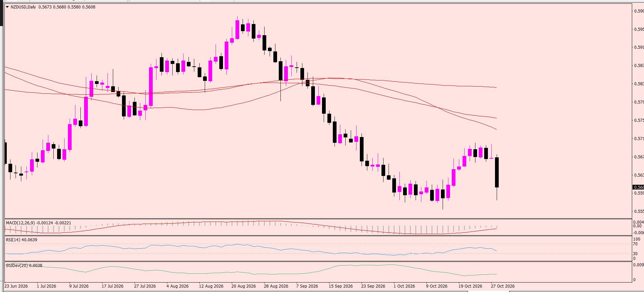Click the 27 Jul 2026 date label

pos(145,286)
